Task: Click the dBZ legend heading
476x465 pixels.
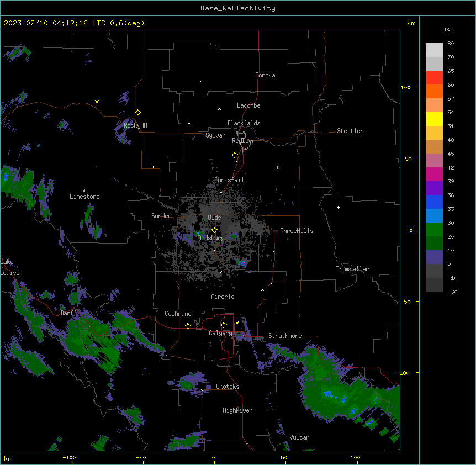Action: (447, 29)
